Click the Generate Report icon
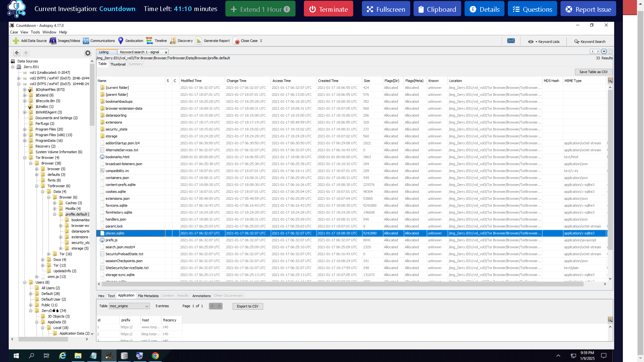 199,41
